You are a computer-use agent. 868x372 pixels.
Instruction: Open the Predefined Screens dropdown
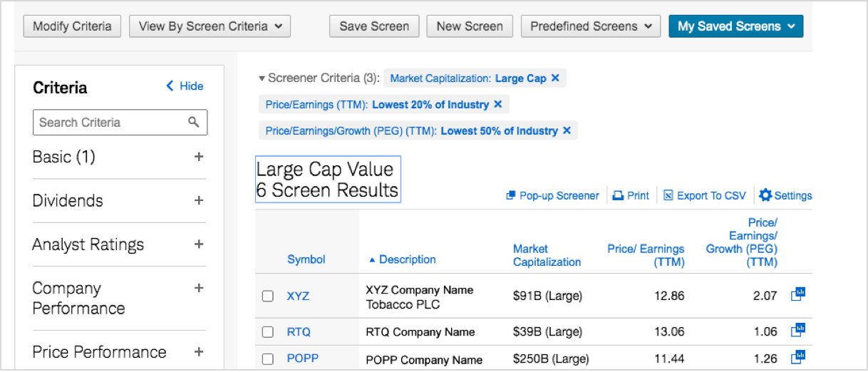tap(591, 26)
